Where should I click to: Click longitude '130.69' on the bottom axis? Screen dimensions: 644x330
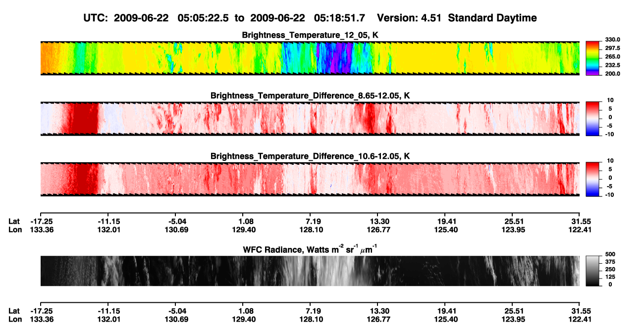point(176,319)
